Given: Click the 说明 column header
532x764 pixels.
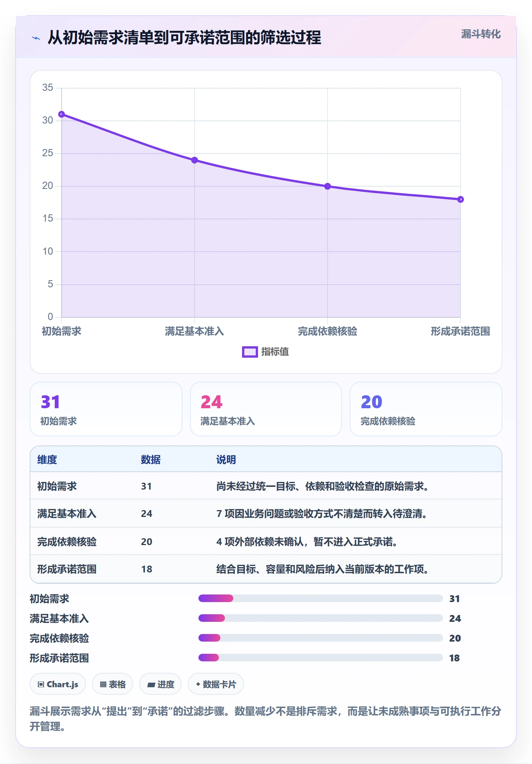Looking at the screenshot, I should click(226, 460).
